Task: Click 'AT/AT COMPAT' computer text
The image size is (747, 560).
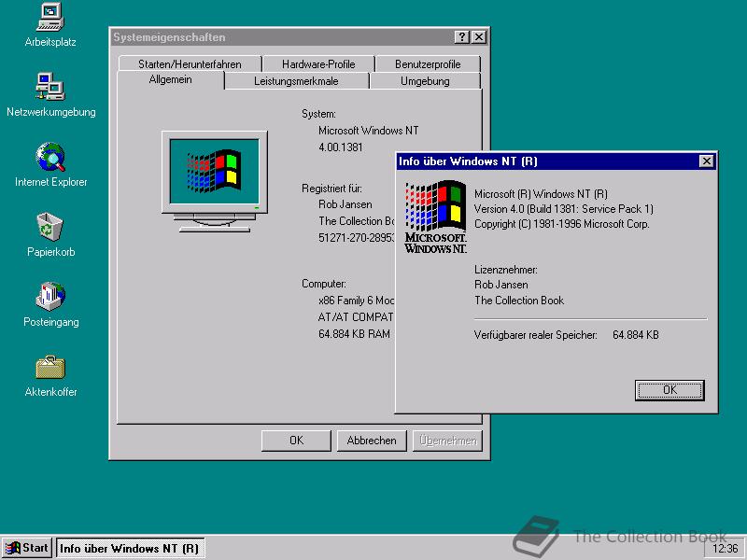Action: coord(356,317)
